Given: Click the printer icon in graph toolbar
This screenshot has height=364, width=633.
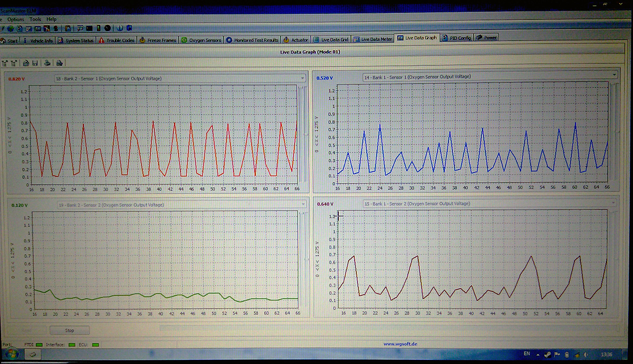Looking at the screenshot, I should pyautogui.click(x=47, y=63).
